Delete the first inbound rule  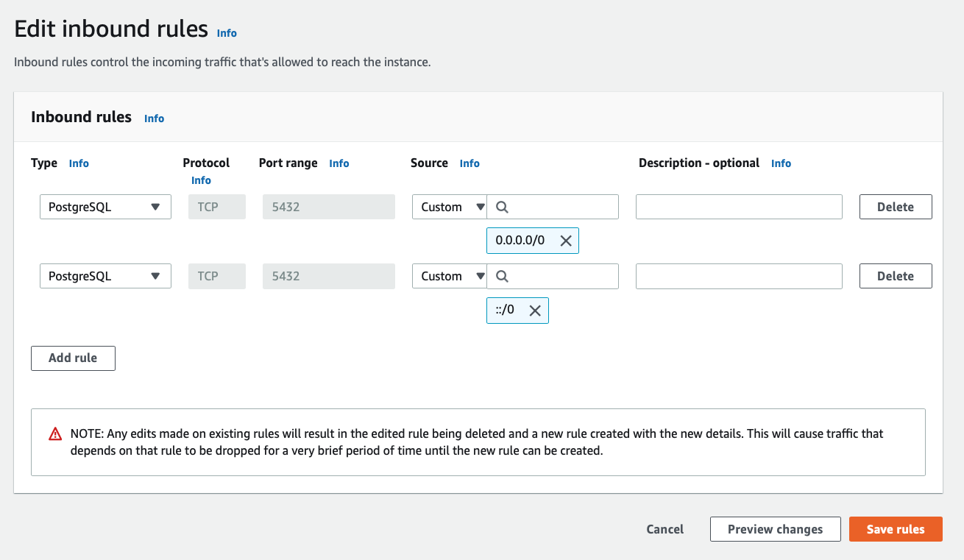895,208
